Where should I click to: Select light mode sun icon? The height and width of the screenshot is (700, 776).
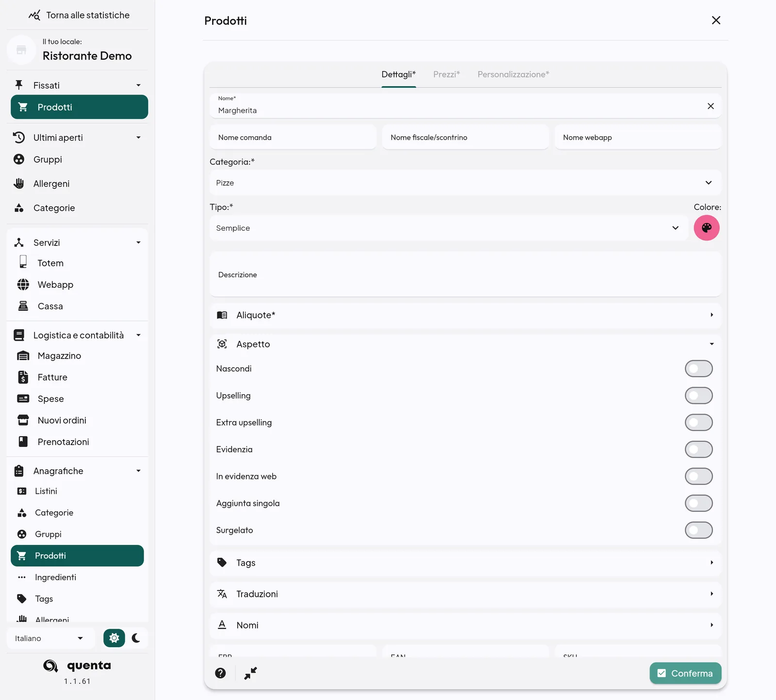click(114, 638)
